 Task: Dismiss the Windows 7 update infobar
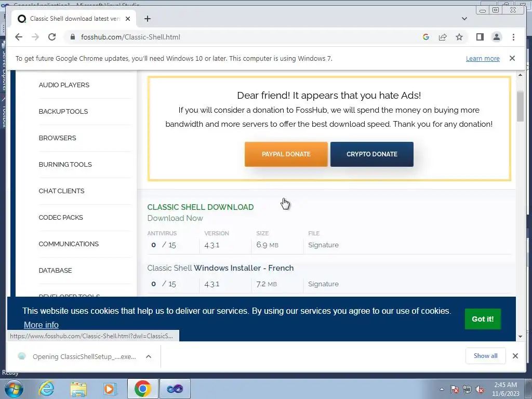point(512,58)
